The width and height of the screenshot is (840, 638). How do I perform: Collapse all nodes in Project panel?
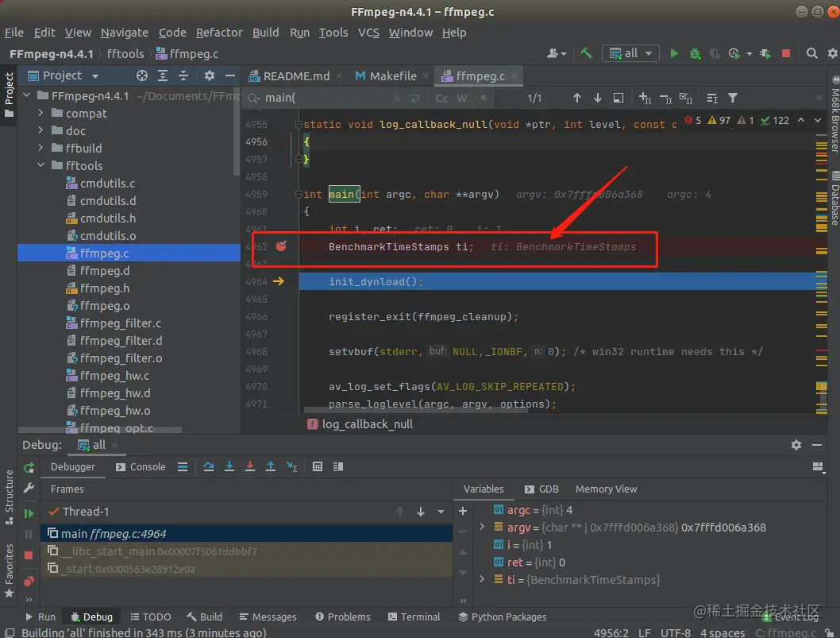tap(183, 75)
